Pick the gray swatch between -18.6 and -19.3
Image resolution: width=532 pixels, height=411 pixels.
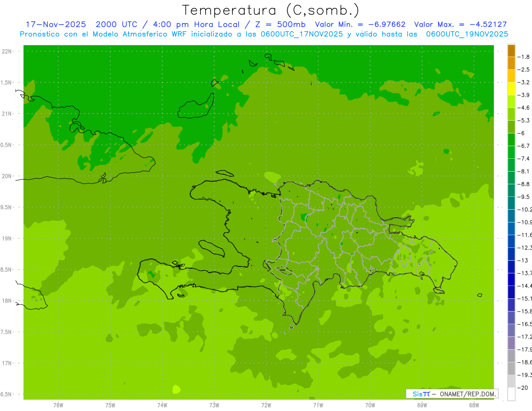[511, 368]
